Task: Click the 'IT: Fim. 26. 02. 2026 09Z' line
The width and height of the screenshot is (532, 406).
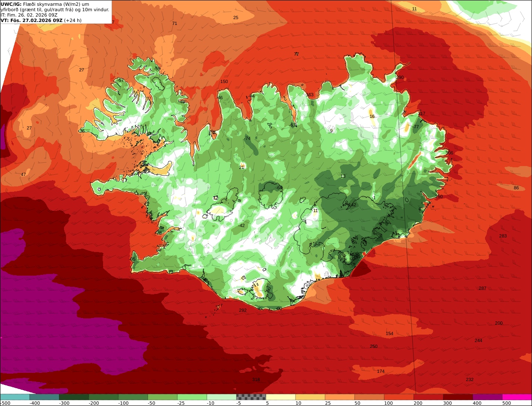Action: [29, 15]
